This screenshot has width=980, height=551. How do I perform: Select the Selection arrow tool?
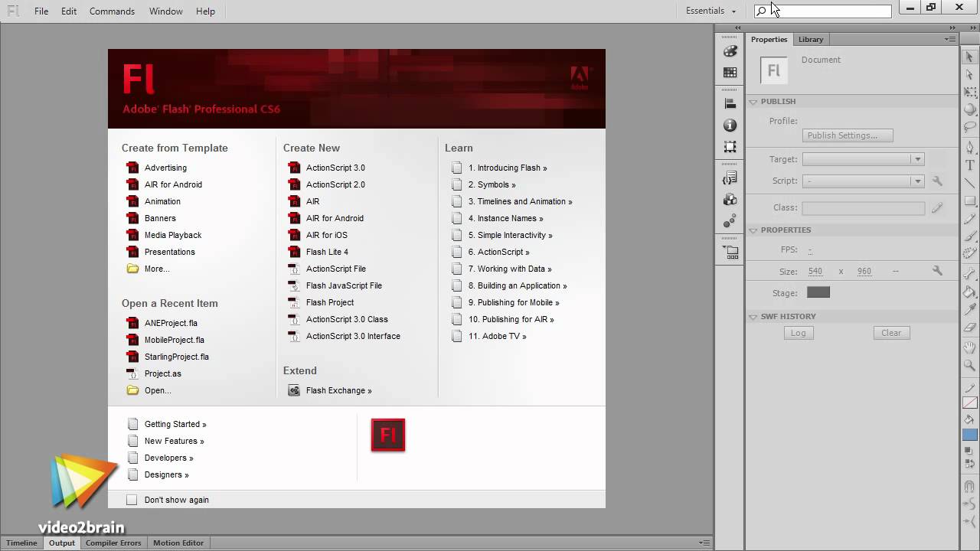point(969,57)
